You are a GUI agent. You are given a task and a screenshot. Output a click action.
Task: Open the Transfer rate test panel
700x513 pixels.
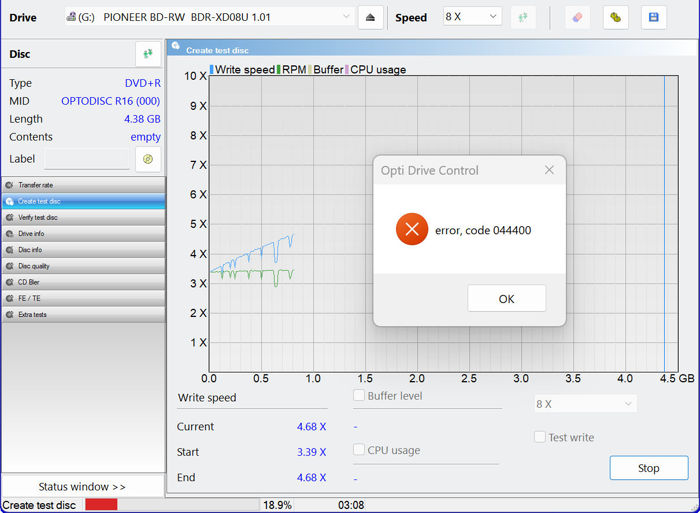[83, 185]
